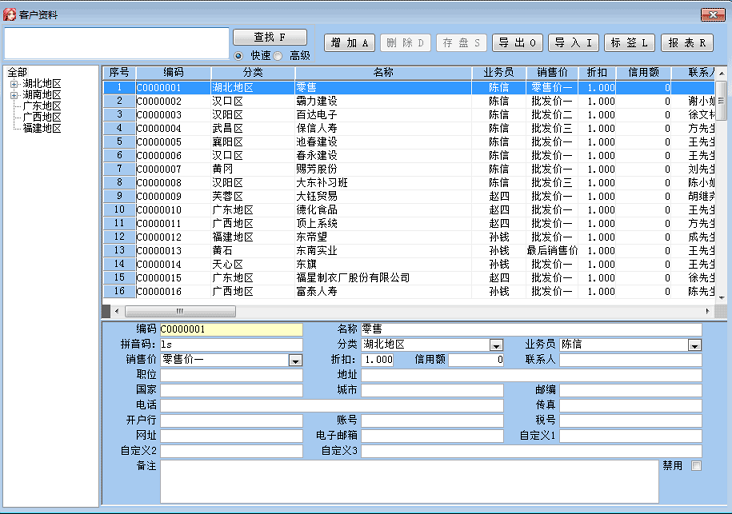Open the 分类 dropdown

pyautogui.click(x=496, y=345)
